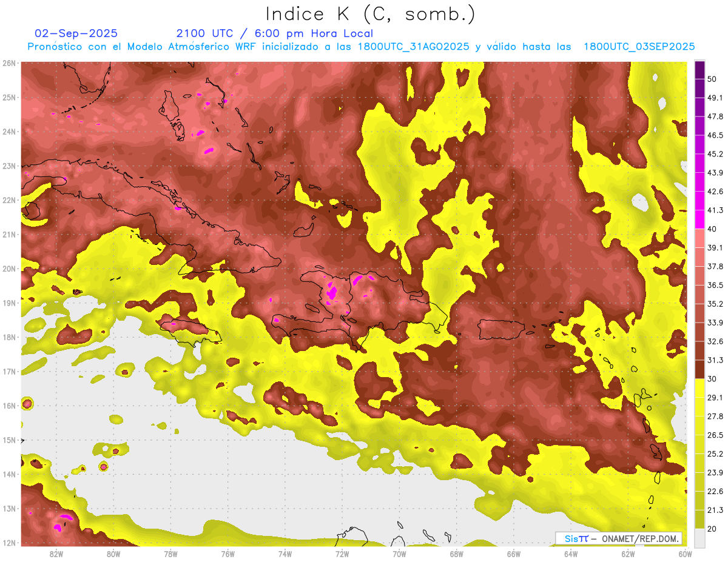This screenshot has width=728, height=562.
Task: Click the longitude label "72W"
Action: pos(342,554)
